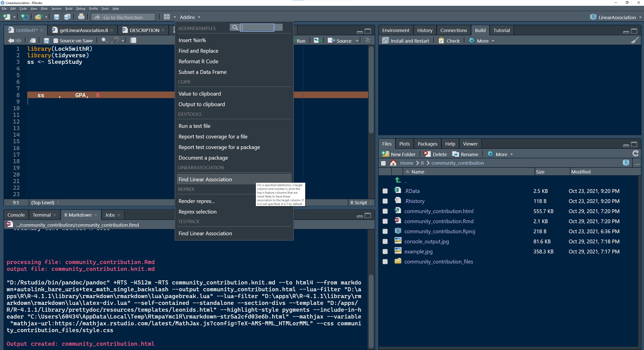This screenshot has height=350, width=644.
Task: Go up to parent directory green arrow
Action: (398, 180)
